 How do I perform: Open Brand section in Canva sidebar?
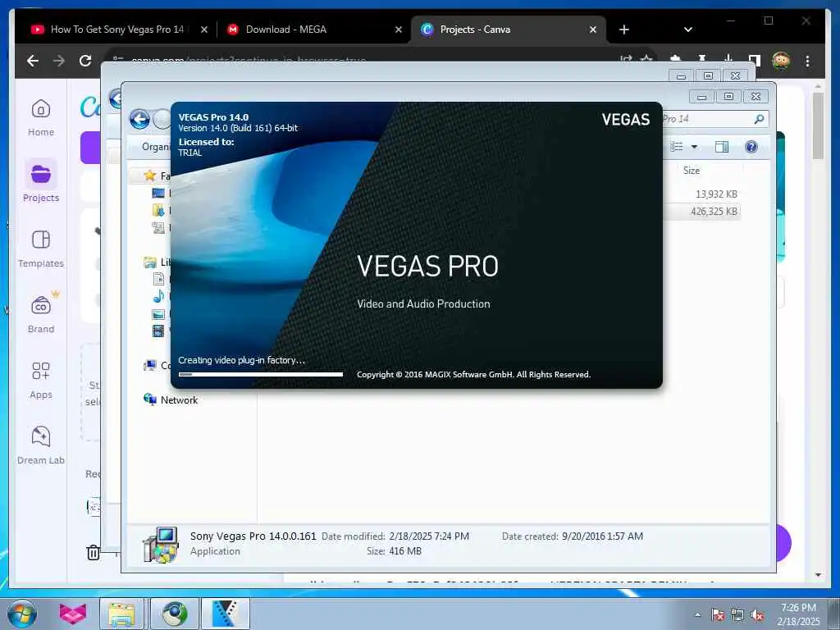(41, 314)
